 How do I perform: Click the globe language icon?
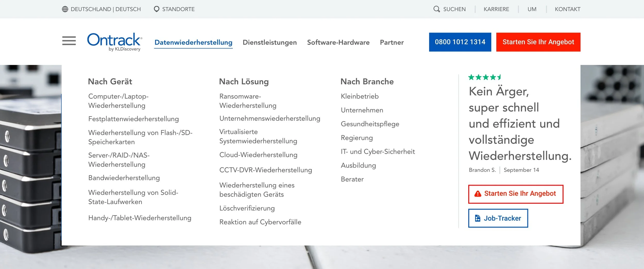coord(65,9)
